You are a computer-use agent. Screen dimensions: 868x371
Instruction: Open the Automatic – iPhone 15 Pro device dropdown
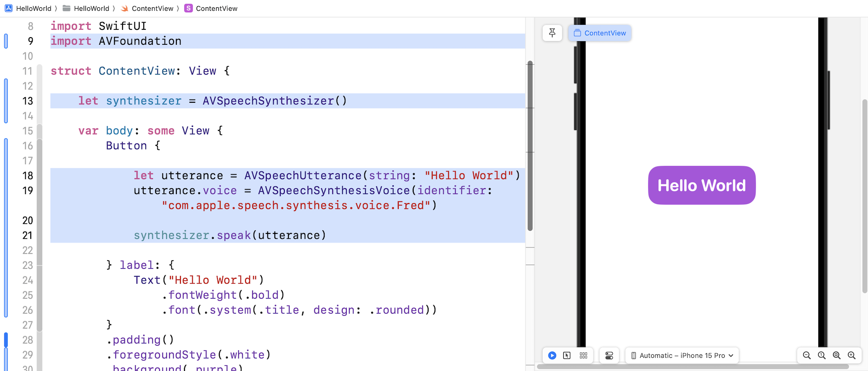[682, 356]
